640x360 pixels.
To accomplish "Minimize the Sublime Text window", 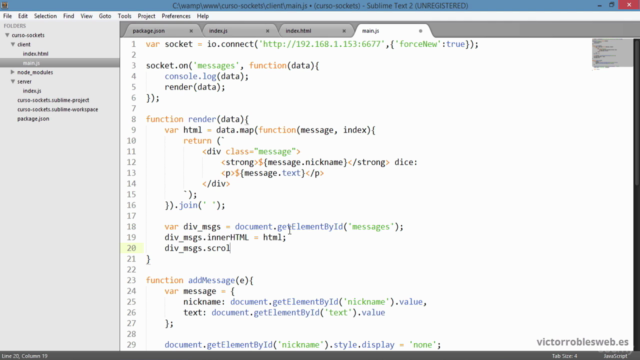I will tap(599, 5).
